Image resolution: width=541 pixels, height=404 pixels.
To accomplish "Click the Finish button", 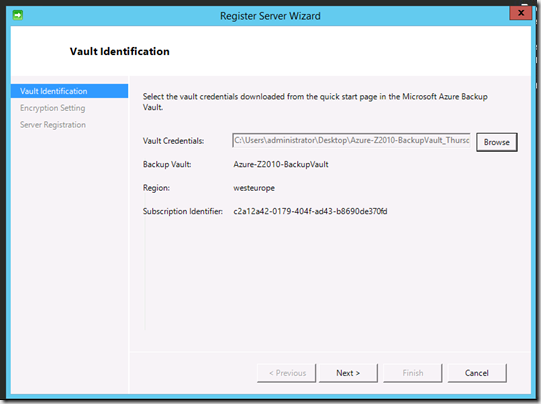I will point(413,373).
